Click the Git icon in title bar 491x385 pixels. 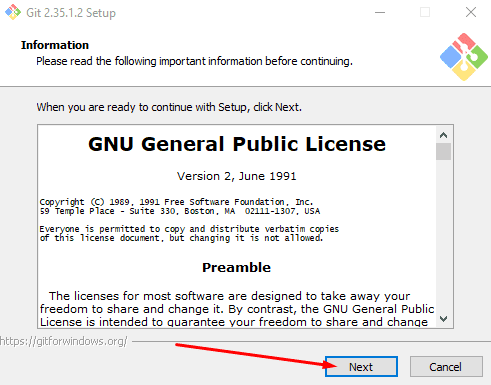[x=13, y=12]
